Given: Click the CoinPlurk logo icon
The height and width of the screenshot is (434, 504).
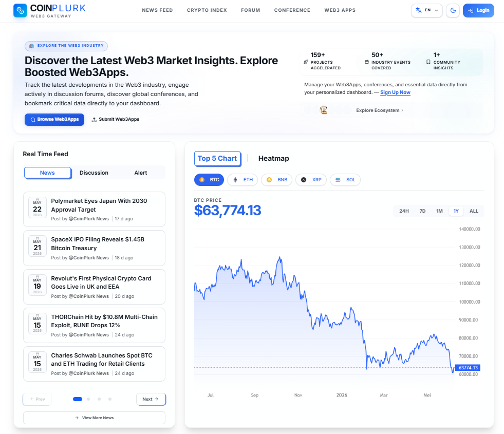Looking at the screenshot, I should coord(20,11).
